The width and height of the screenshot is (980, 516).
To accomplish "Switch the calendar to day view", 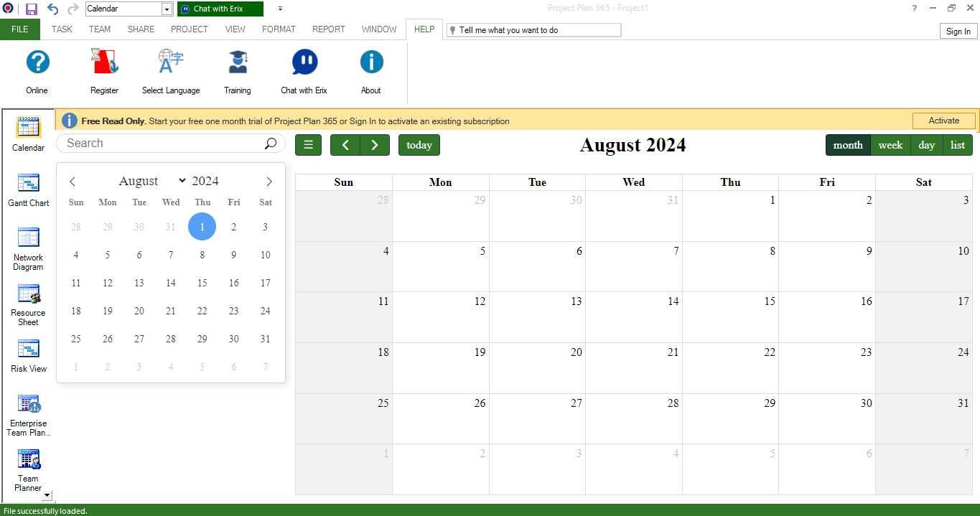I will coord(926,145).
